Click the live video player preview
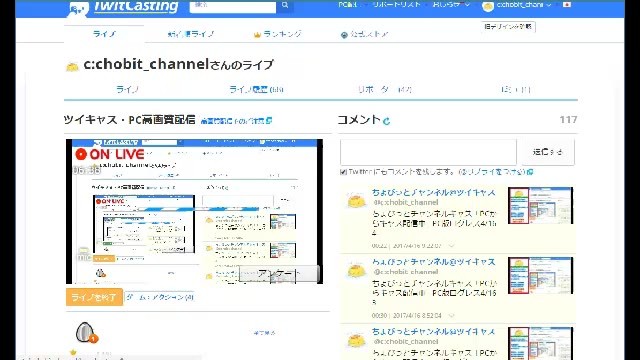The height and width of the screenshot is (360, 640). 194,211
